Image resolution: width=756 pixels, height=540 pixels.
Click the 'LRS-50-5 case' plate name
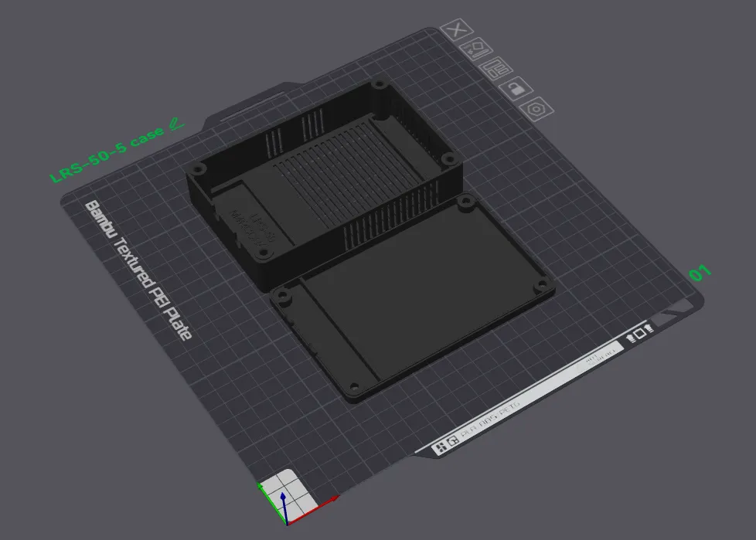click(107, 155)
